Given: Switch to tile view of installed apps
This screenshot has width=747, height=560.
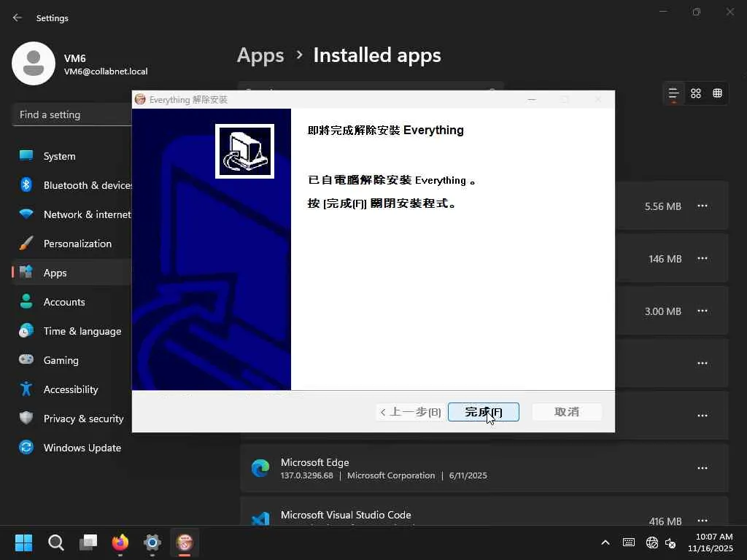Looking at the screenshot, I should pos(717,93).
